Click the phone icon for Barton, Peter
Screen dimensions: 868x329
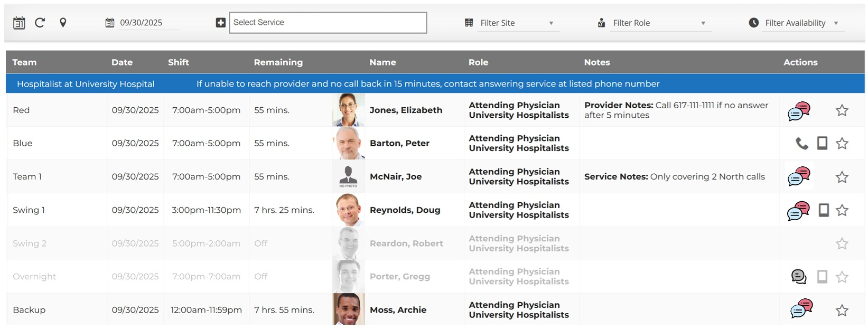[801, 144]
